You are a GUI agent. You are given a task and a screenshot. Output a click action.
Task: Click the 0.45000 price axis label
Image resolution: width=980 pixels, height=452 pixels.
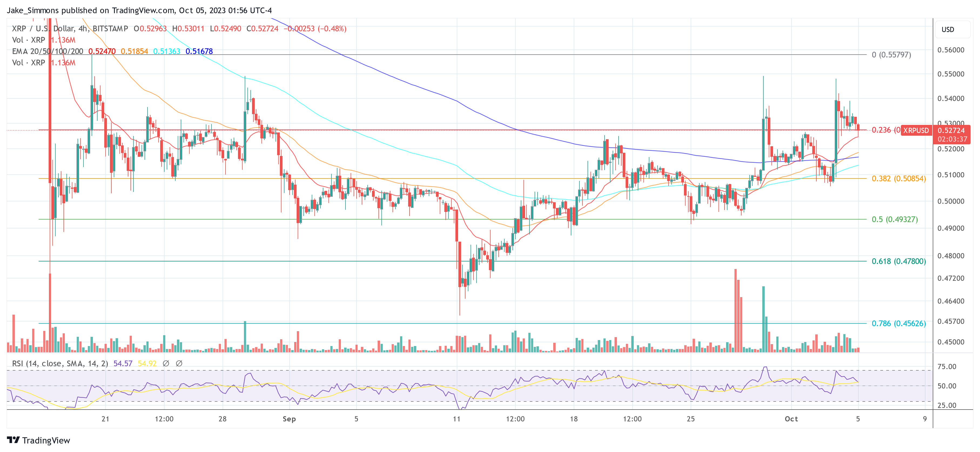click(x=951, y=342)
